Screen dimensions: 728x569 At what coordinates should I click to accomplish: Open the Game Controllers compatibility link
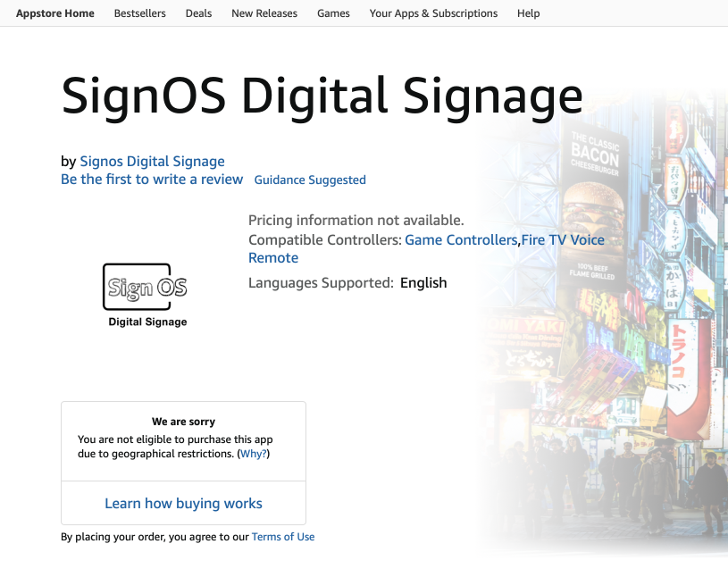click(461, 240)
